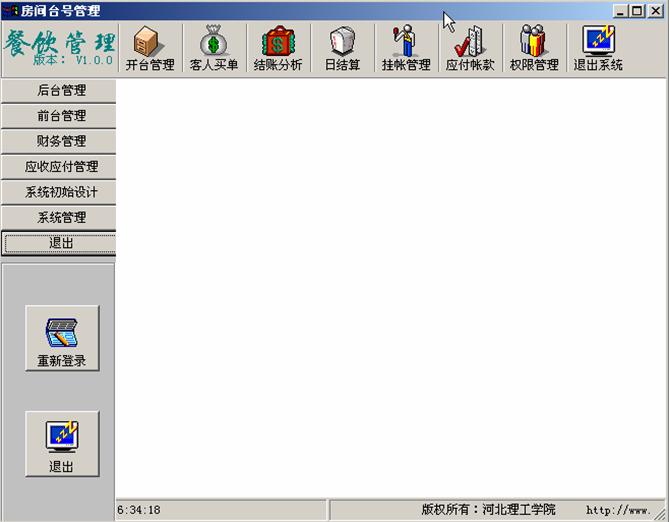This screenshot has width=669, height=522.
Task: Open the 系统初始设计 sidebar menu
Action: tap(60, 192)
